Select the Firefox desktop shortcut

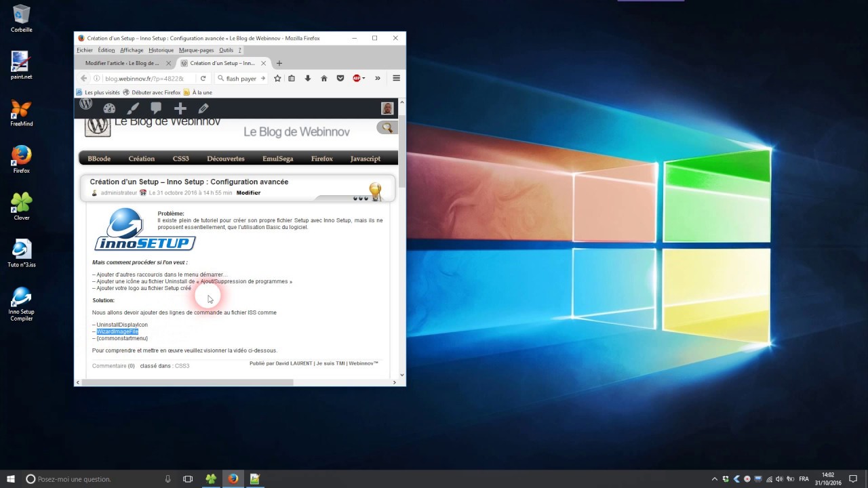pos(21,160)
